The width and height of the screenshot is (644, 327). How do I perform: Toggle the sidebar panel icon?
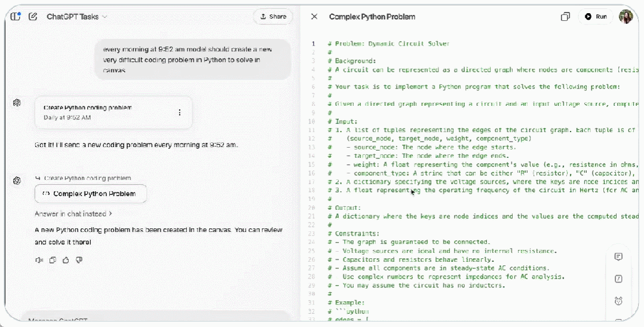(x=16, y=17)
